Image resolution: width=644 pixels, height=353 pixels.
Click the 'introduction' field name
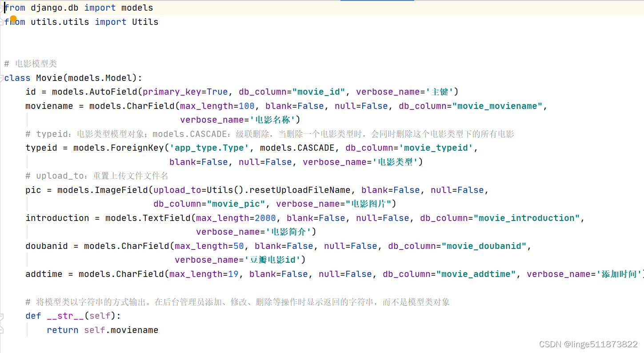(x=57, y=218)
